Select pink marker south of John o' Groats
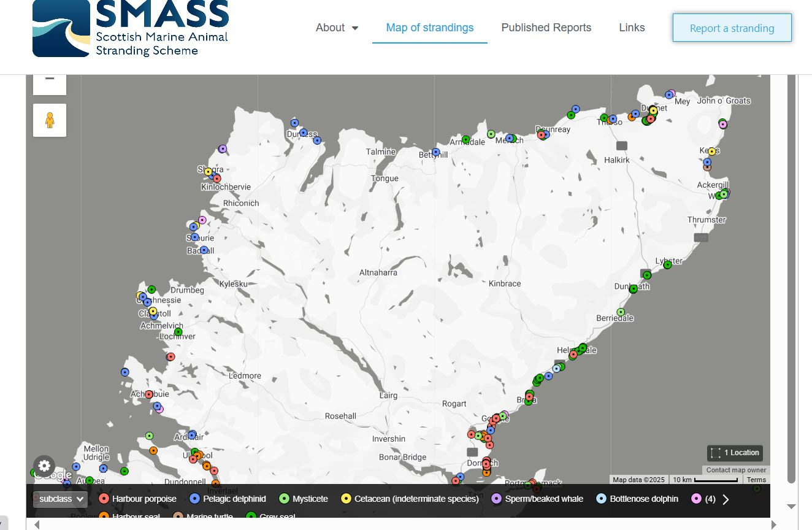Viewport: 812px width, 530px height. [722, 125]
